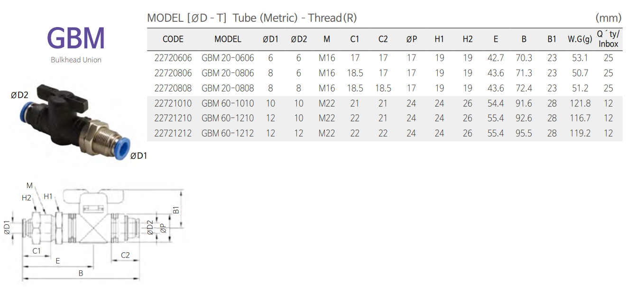Select code 22720808 row entry

click(173, 88)
